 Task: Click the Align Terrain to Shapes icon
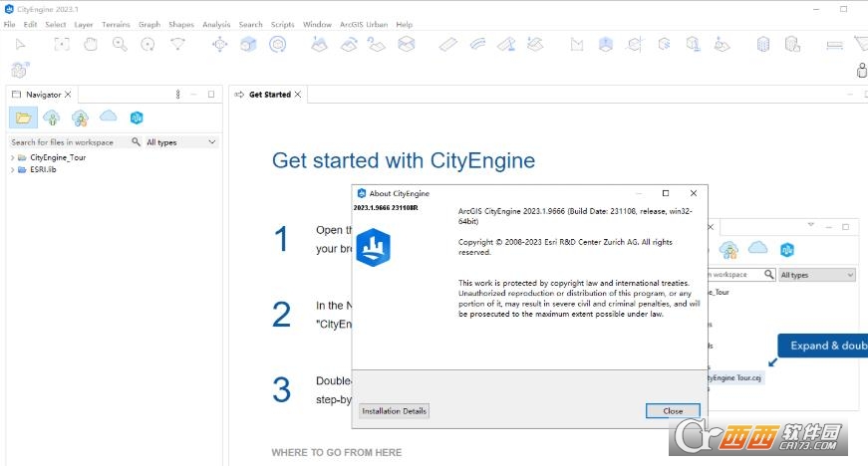tap(348, 44)
